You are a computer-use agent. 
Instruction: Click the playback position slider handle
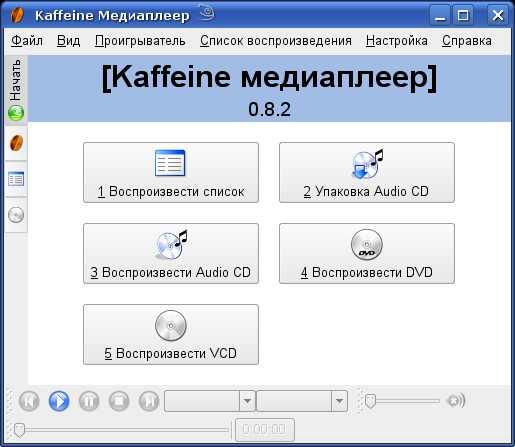point(20,430)
